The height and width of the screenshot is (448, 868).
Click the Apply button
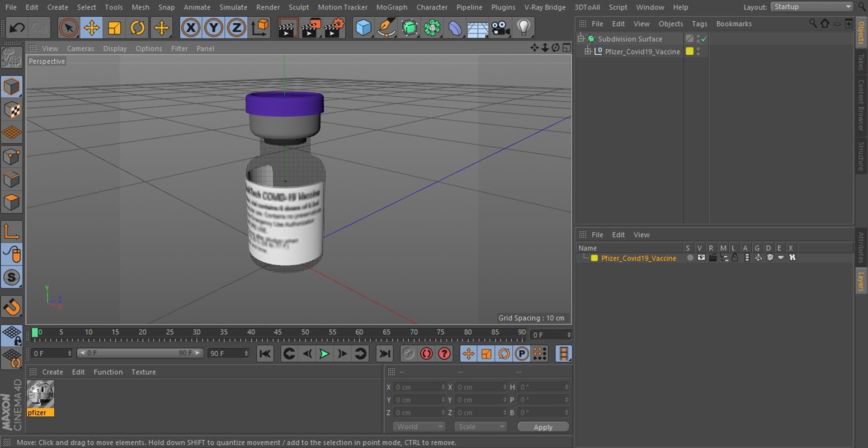point(543,427)
